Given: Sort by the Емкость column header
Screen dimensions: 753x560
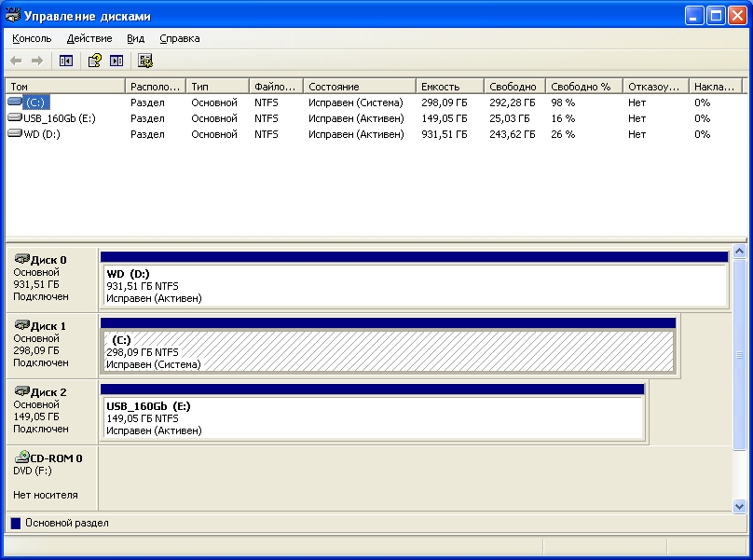Looking at the screenshot, I should tap(450, 87).
